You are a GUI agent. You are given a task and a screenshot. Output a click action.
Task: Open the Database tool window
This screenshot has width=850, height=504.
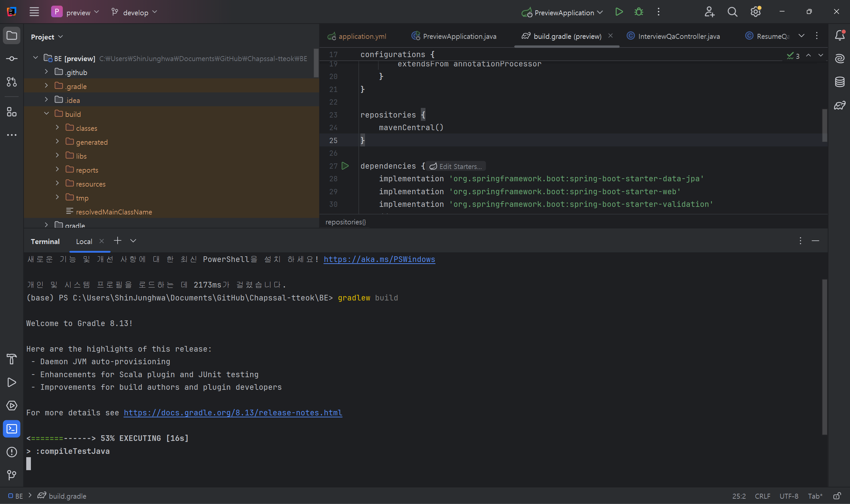pyautogui.click(x=839, y=82)
